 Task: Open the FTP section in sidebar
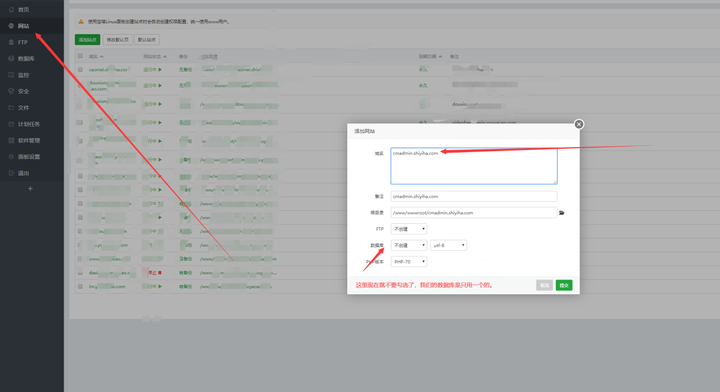tap(19, 42)
